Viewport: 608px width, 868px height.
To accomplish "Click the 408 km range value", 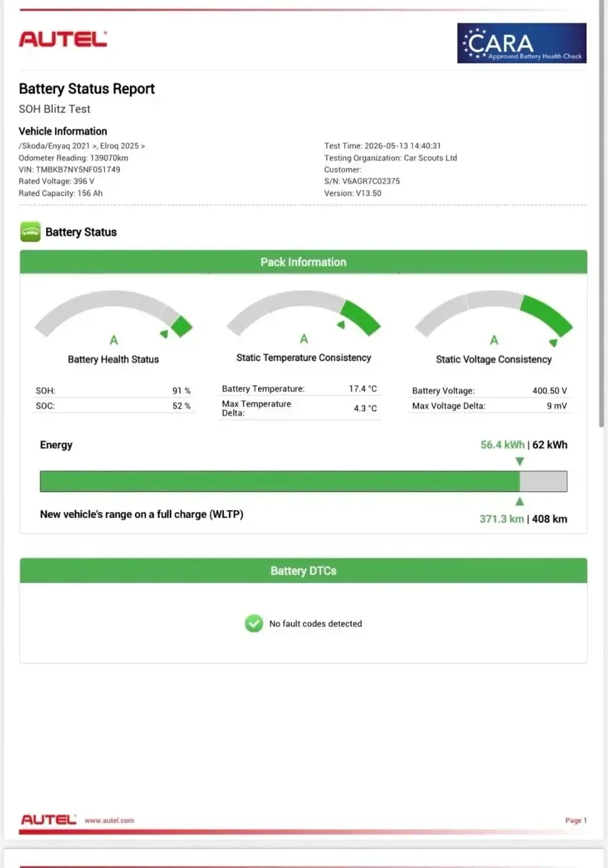I will point(549,519).
